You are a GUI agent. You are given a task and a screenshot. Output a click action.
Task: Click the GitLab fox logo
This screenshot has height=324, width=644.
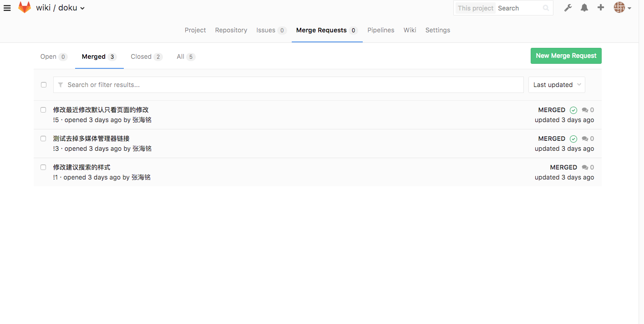click(x=25, y=8)
